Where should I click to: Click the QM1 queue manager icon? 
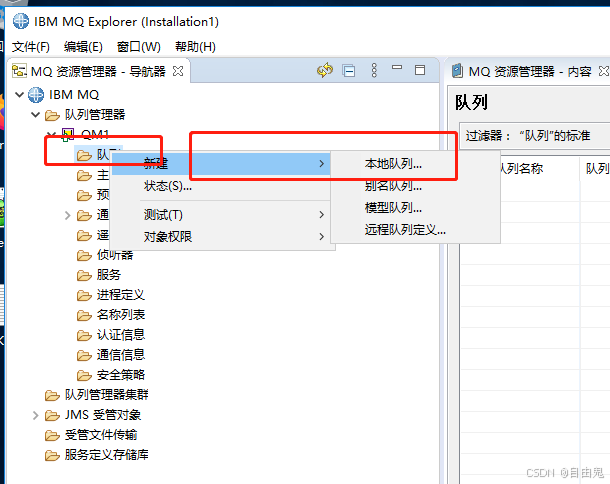tap(68, 135)
